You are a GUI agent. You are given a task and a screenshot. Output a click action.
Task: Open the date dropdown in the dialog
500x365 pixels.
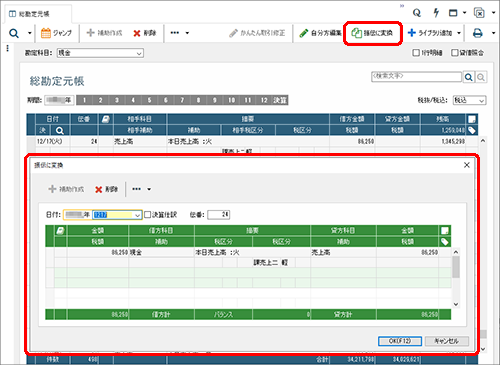[137, 215]
